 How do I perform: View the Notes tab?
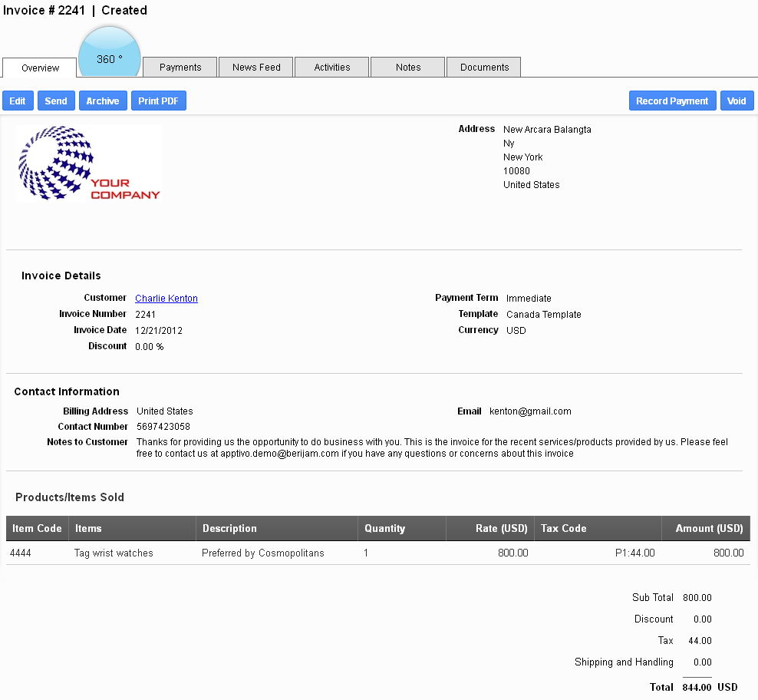[407, 67]
